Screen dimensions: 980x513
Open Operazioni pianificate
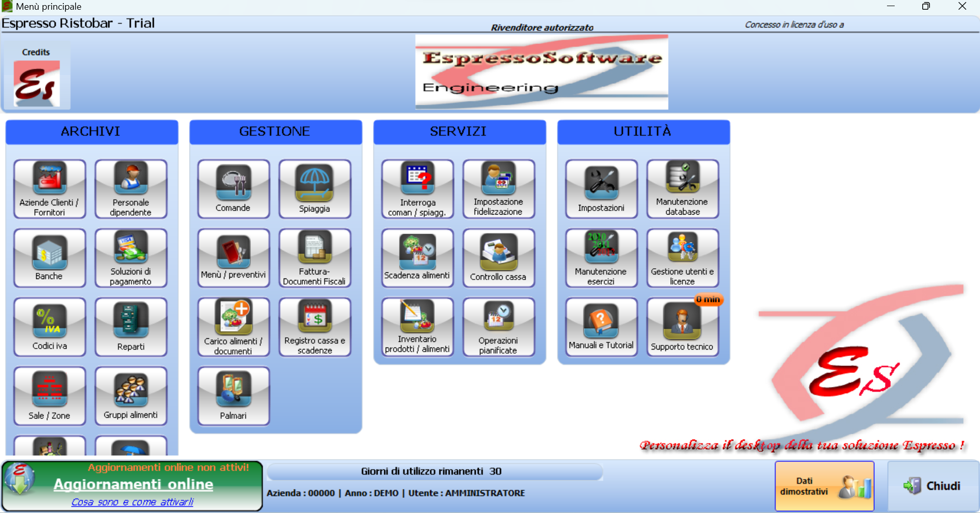tap(499, 327)
